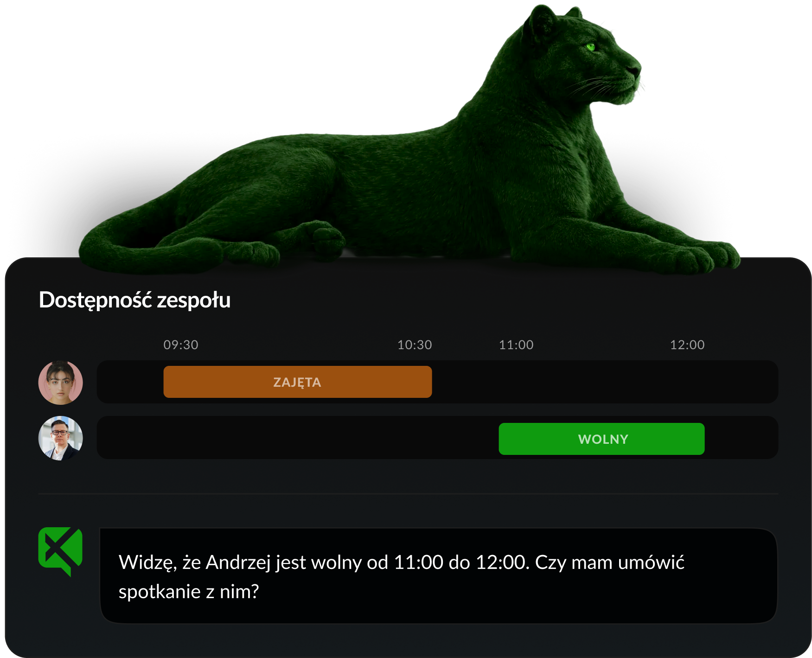The width and height of the screenshot is (812, 658).
Task: Click the WOLNY label text
Action: pyautogui.click(x=603, y=439)
